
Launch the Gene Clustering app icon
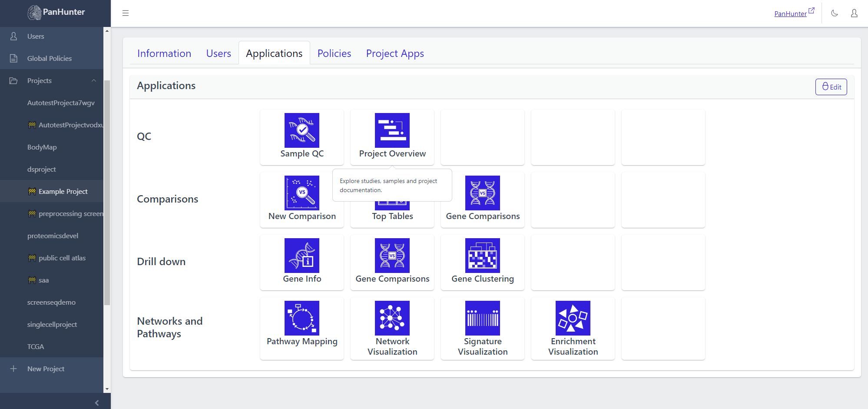(x=482, y=256)
